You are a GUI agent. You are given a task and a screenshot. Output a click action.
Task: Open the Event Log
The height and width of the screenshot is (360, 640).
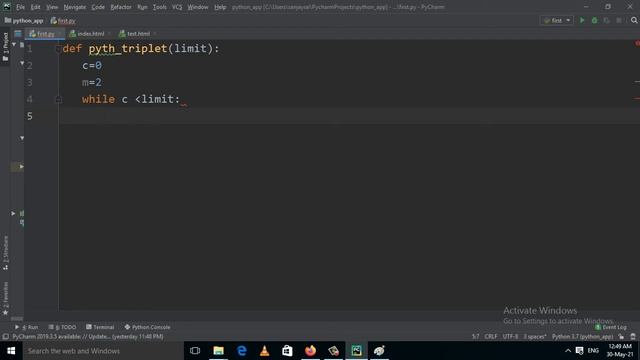611,327
